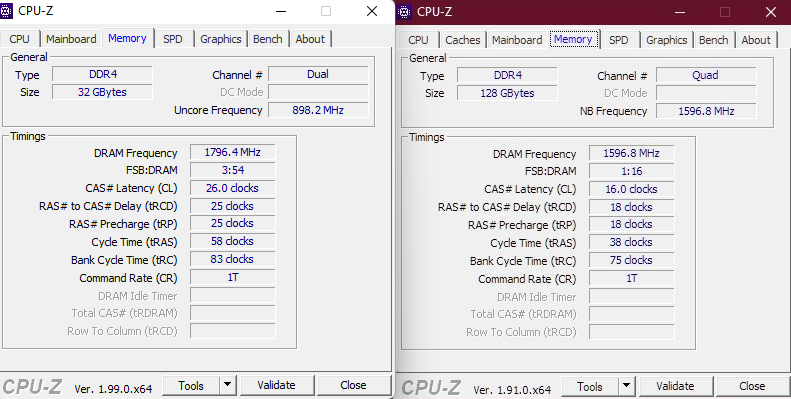
Task: Click version text Ver. 1.99.0.x64
Action: pyautogui.click(x=113, y=388)
